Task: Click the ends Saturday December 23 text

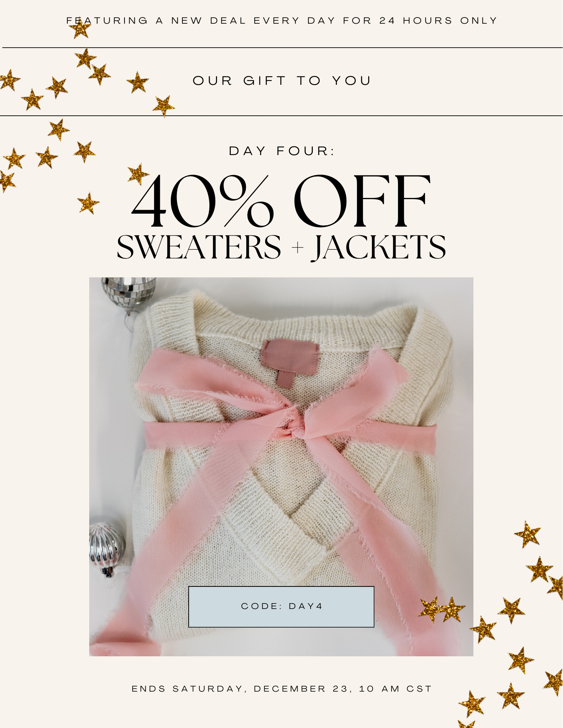Action: coord(281,689)
